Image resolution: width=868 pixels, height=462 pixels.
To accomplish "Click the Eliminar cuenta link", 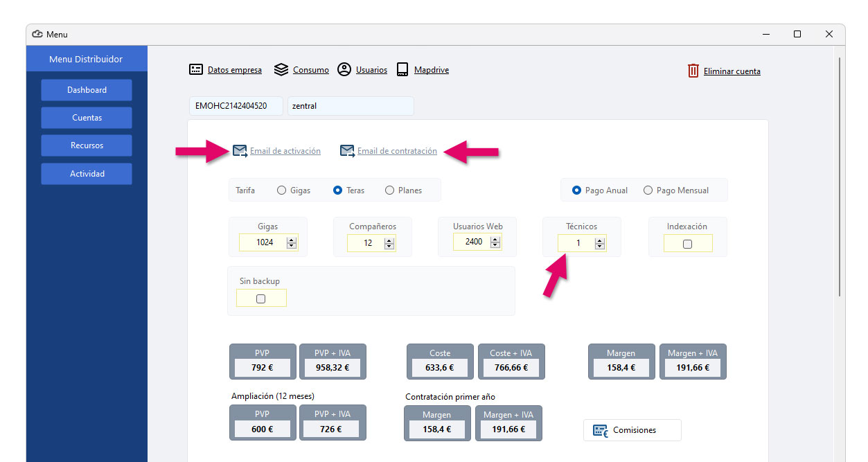I will (732, 71).
